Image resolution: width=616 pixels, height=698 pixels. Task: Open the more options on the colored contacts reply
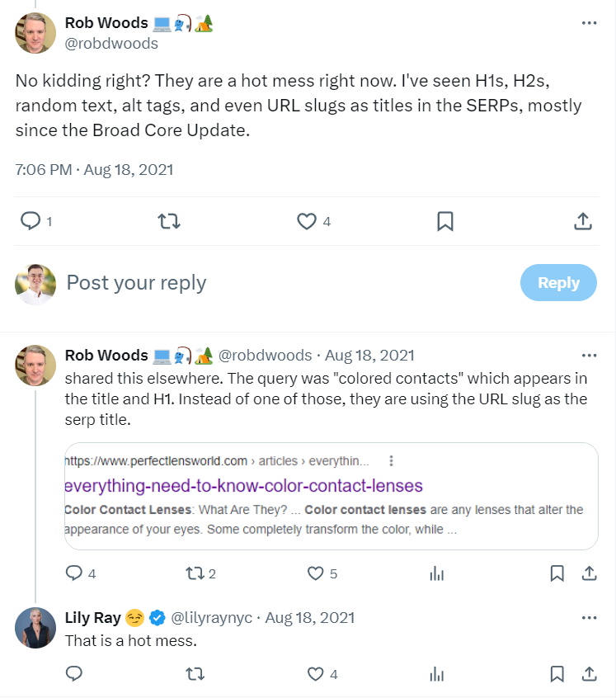point(589,356)
